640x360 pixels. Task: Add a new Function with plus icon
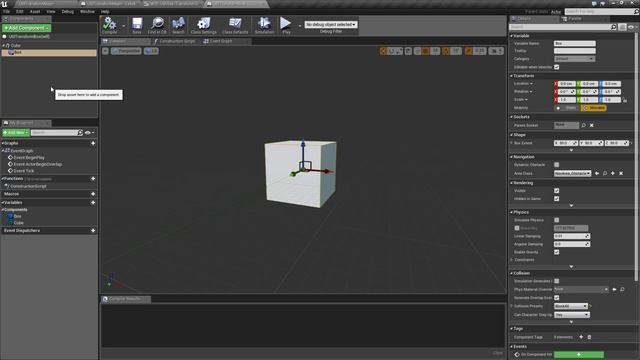(x=93, y=179)
